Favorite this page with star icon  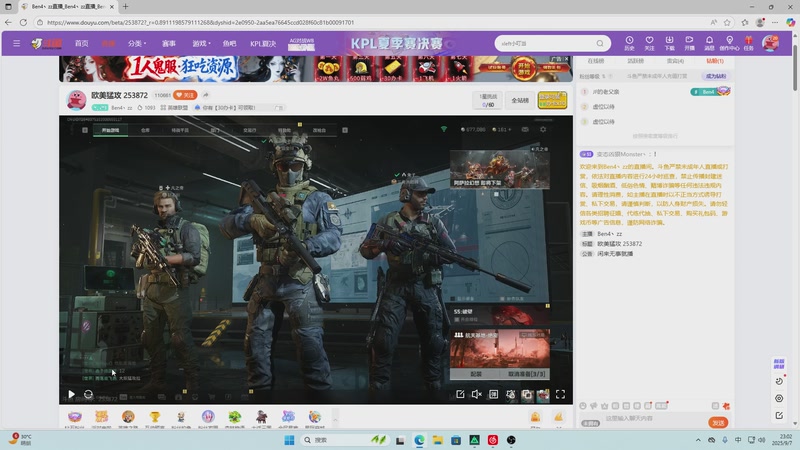point(727,22)
